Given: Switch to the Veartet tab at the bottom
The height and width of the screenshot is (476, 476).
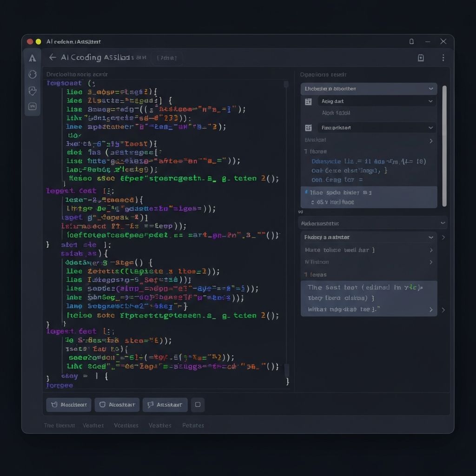Looking at the screenshot, I should pyautogui.click(x=93, y=425).
